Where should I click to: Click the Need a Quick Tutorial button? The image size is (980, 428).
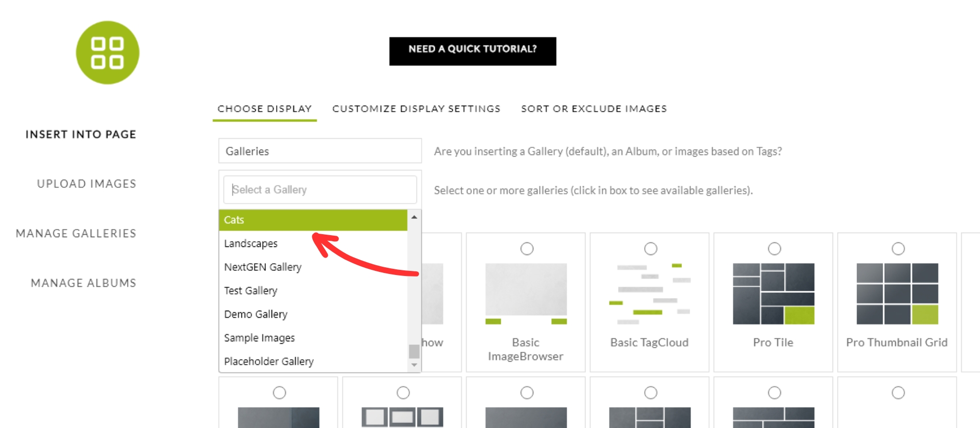[x=472, y=51]
